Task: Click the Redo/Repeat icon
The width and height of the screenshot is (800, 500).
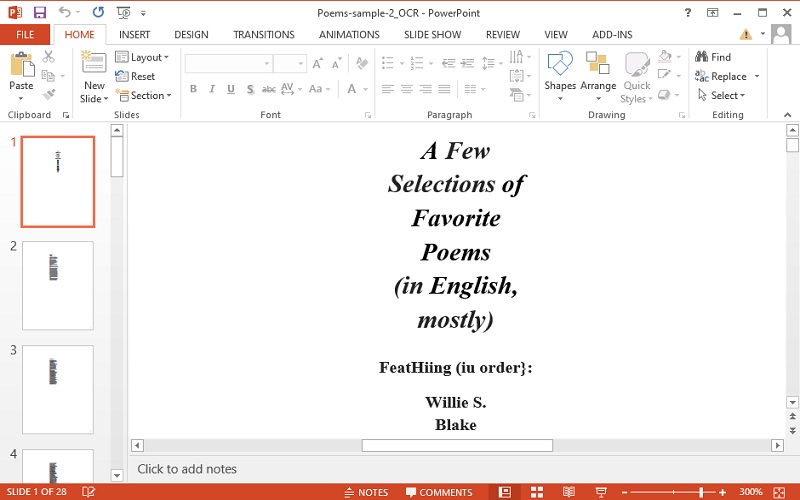Action: click(x=98, y=12)
